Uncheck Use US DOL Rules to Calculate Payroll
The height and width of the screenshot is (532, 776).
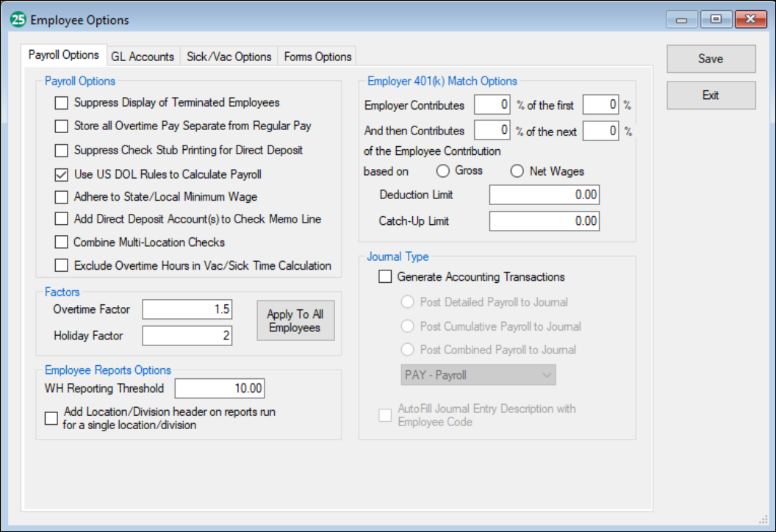tap(61, 173)
